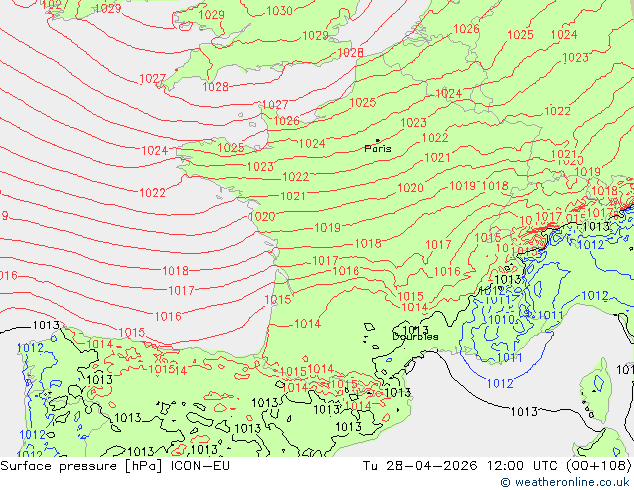Click the 1028 label over the English Channel

click(x=216, y=87)
